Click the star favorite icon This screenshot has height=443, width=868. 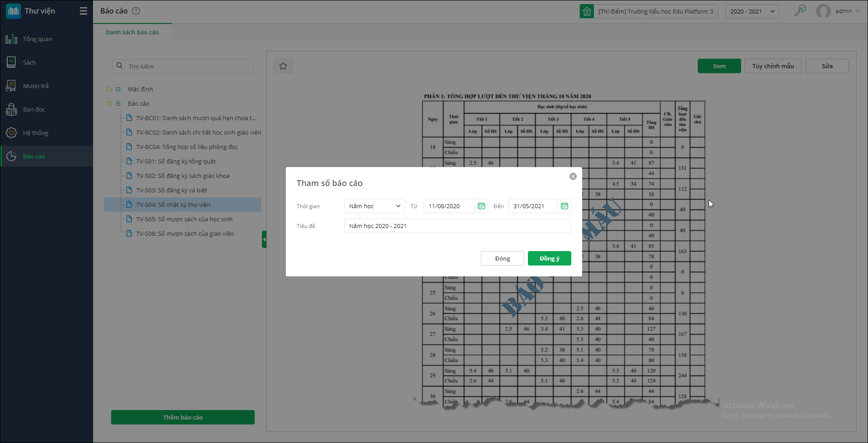[x=283, y=66]
